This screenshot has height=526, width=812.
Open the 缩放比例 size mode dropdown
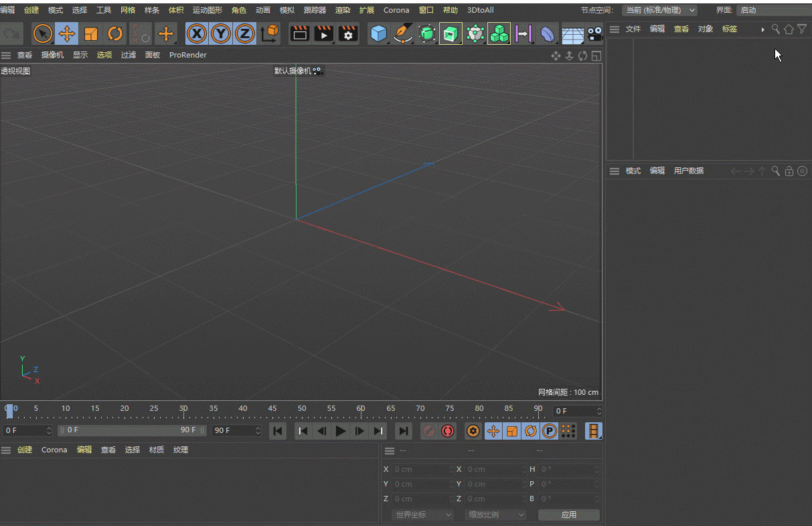click(496, 515)
